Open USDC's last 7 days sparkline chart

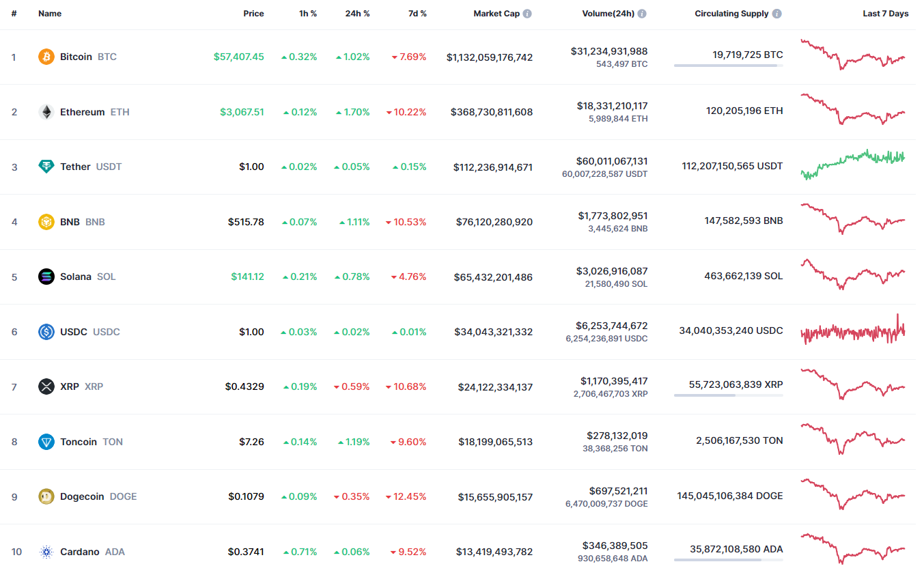(853, 331)
